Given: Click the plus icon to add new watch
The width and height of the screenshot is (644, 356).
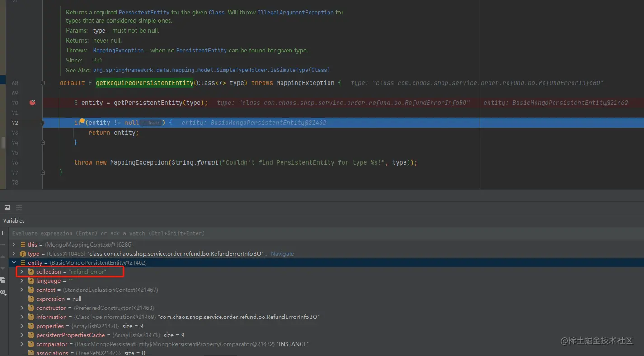Looking at the screenshot, I should point(3,233).
